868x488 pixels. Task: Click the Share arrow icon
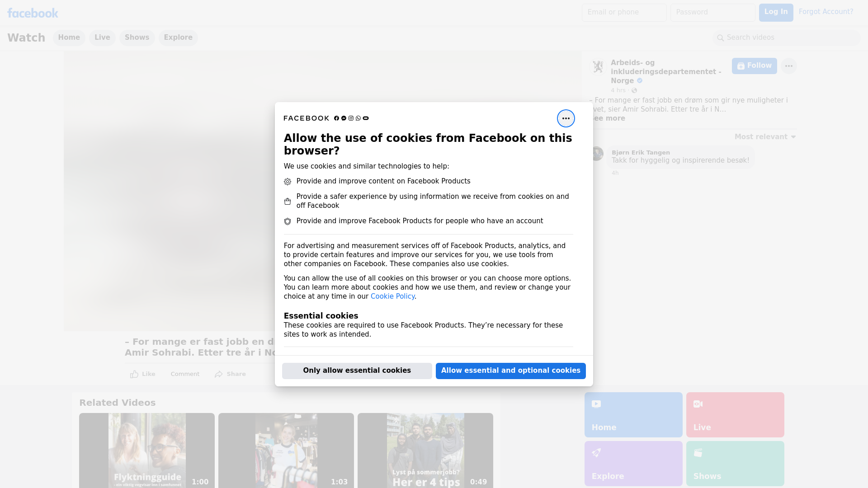click(x=219, y=374)
